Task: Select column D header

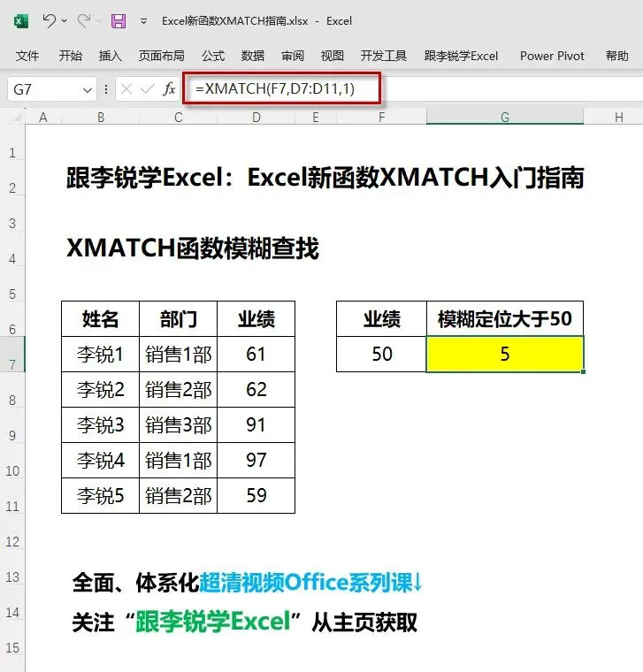Action: (x=256, y=117)
